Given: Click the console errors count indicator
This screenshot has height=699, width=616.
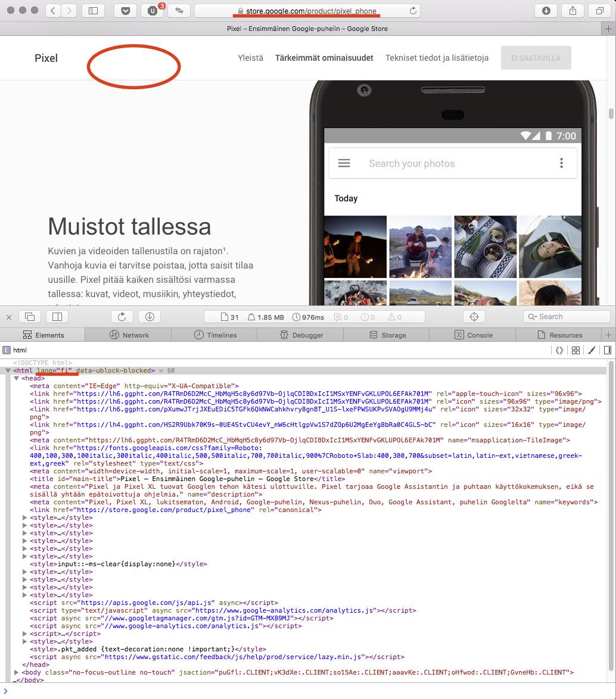Looking at the screenshot, I should tap(368, 317).
